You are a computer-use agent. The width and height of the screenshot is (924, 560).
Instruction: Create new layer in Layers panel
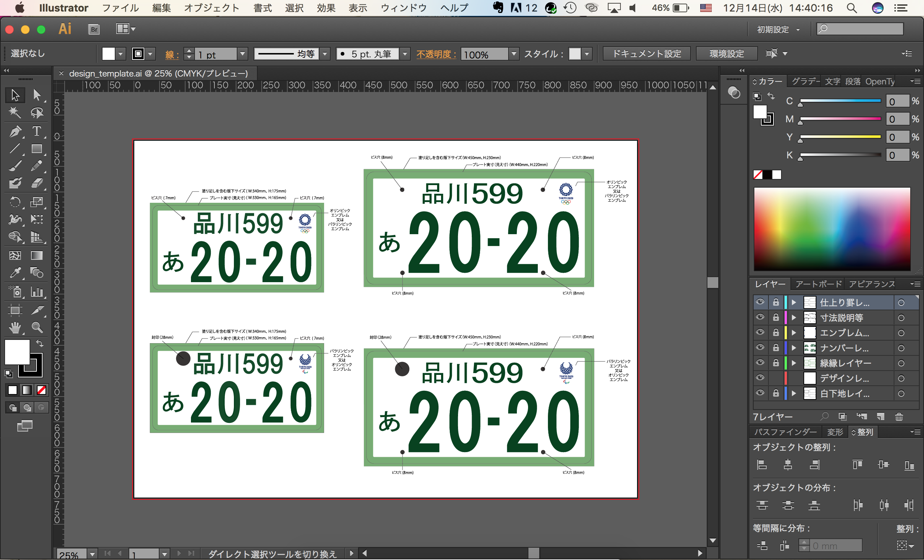pyautogui.click(x=880, y=416)
